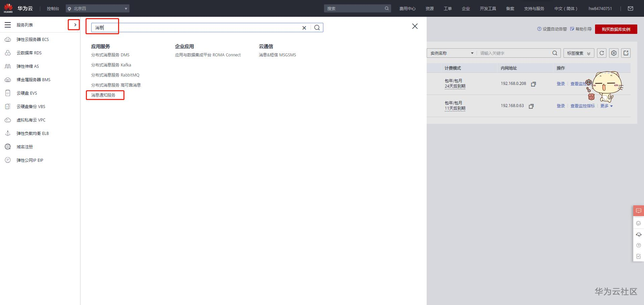The width and height of the screenshot is (644, 305).
Task: Open ROMA Connect integration platform
Action: pyautogui.click(x=208, y=55)
